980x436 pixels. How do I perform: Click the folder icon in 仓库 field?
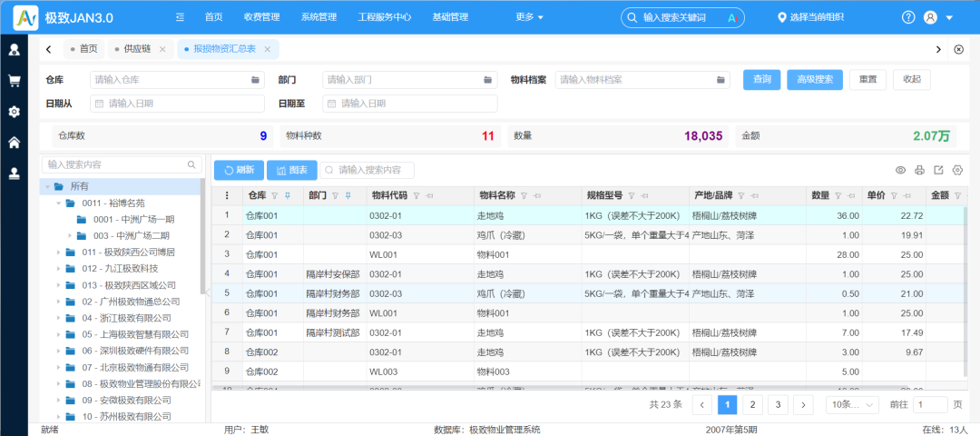(255, 80)
